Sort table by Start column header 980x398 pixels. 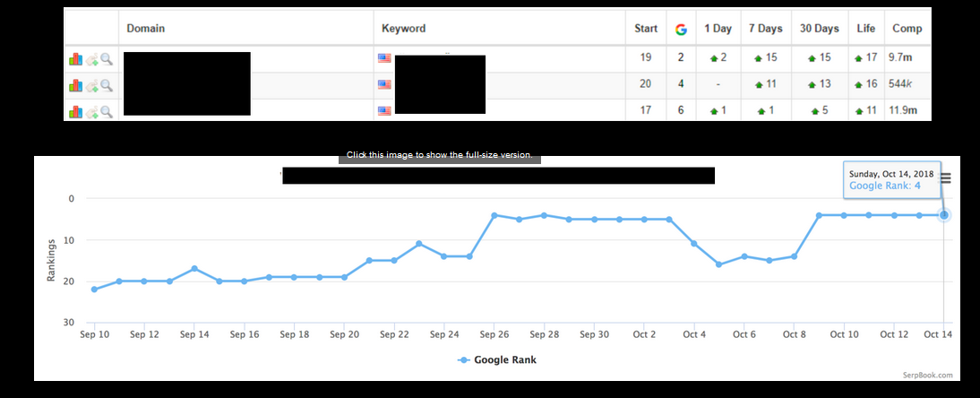(646, 28)
